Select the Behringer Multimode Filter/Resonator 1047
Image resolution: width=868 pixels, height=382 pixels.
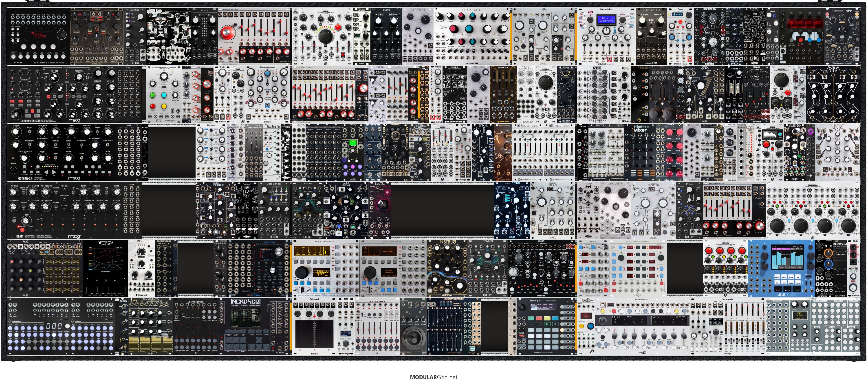click(x=164, y=94)
